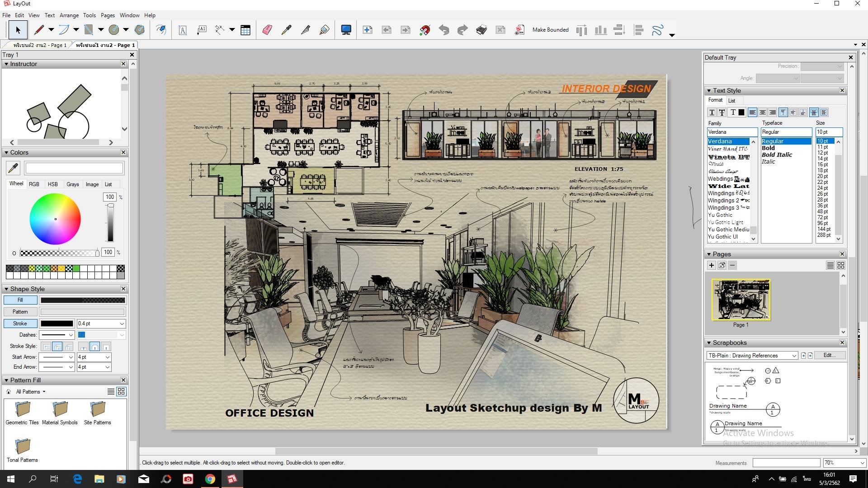Toggle the Stroke option in Shape Style
The image size is (868, 488).
tap(20, 324)
